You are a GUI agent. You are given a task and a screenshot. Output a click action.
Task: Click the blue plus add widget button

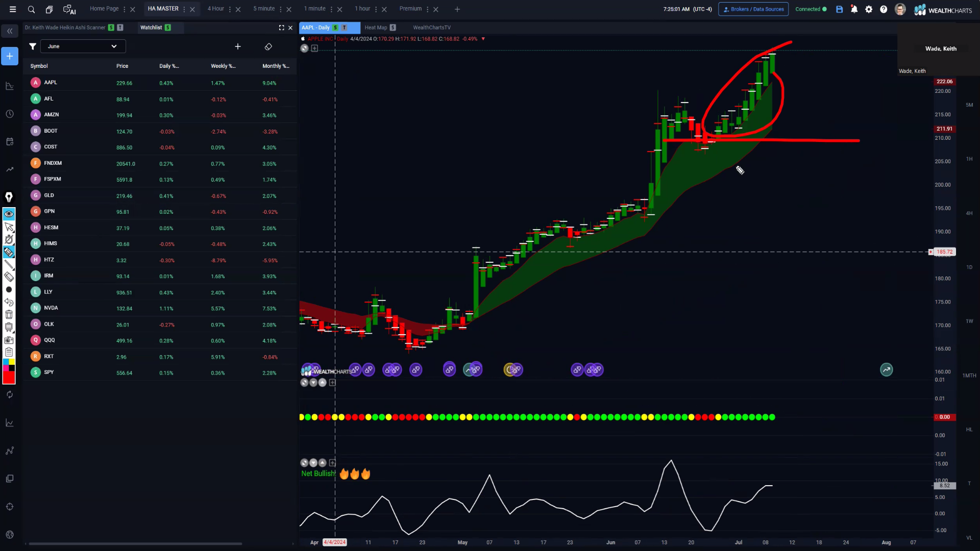(10, 56)
